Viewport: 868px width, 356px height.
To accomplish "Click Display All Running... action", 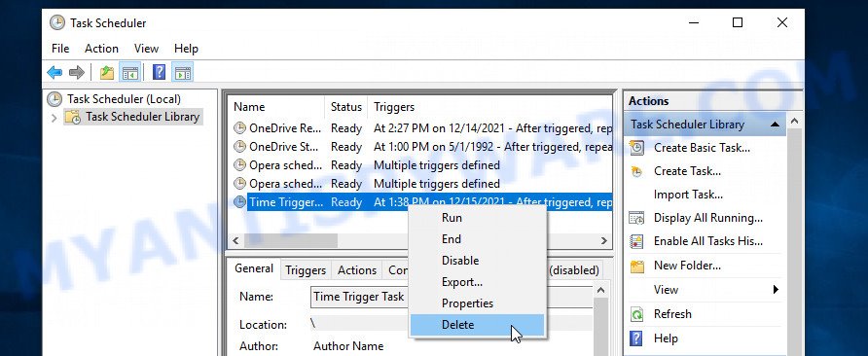I will tap(708, 218).
